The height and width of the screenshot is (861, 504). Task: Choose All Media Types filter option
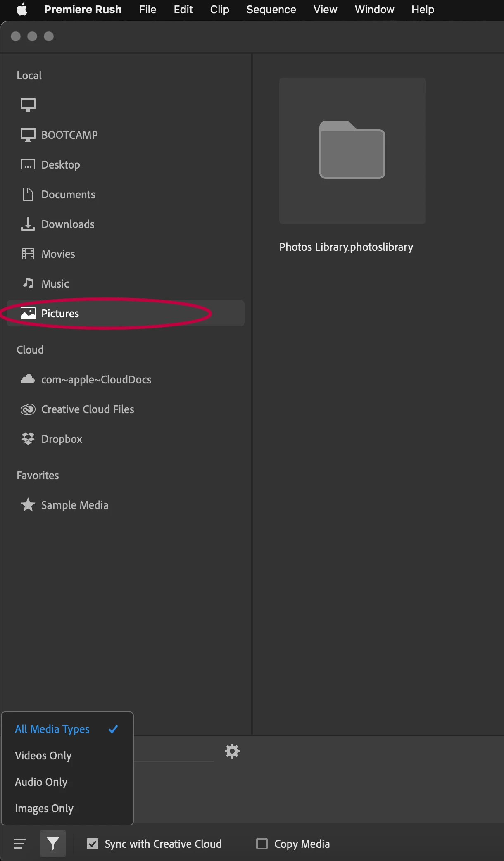click(67, 729)
